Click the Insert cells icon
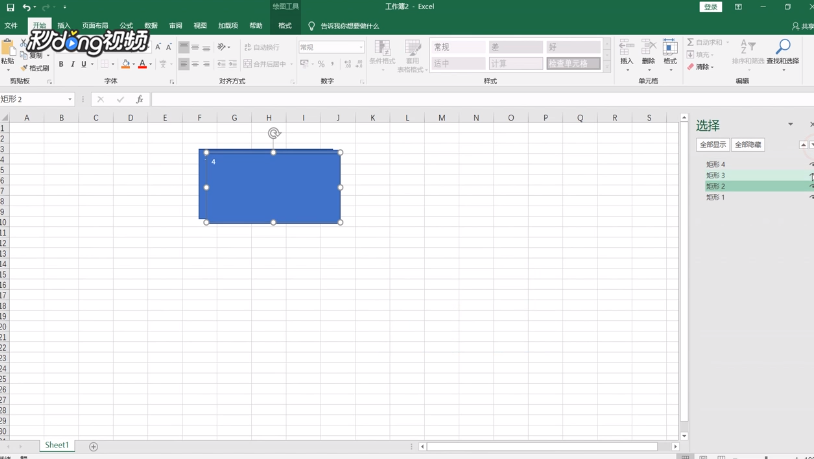The height and width of the screenshot is (459, 814). click(627, 47)
